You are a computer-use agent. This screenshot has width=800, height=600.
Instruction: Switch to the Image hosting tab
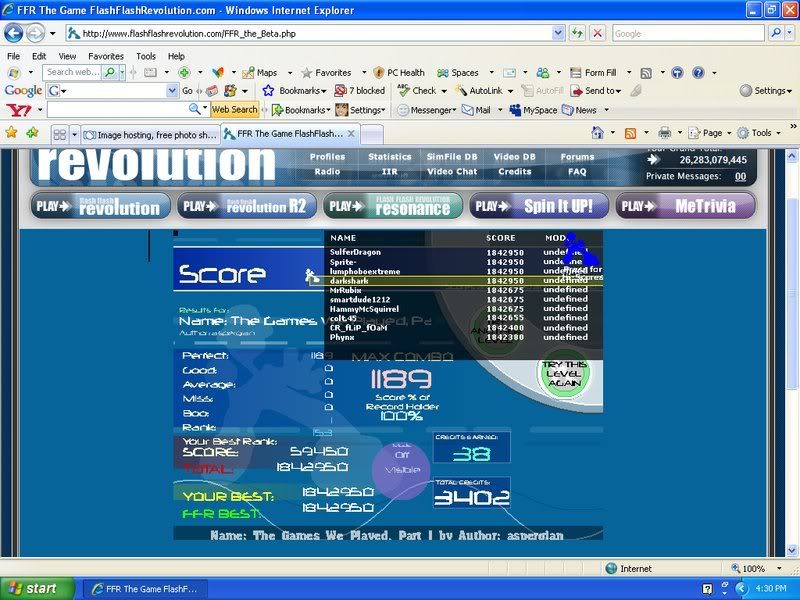(150, 133)
